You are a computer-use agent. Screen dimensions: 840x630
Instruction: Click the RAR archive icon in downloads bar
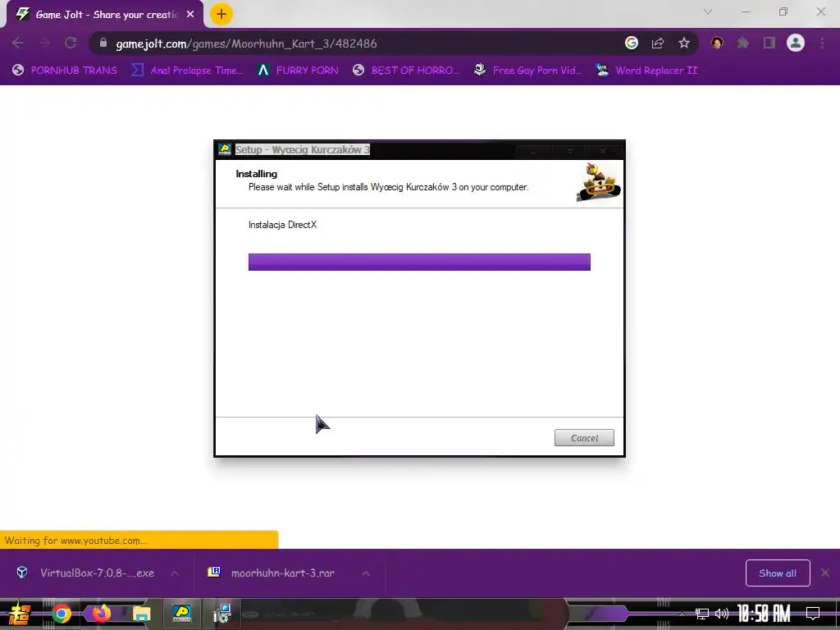click(214, 572)
